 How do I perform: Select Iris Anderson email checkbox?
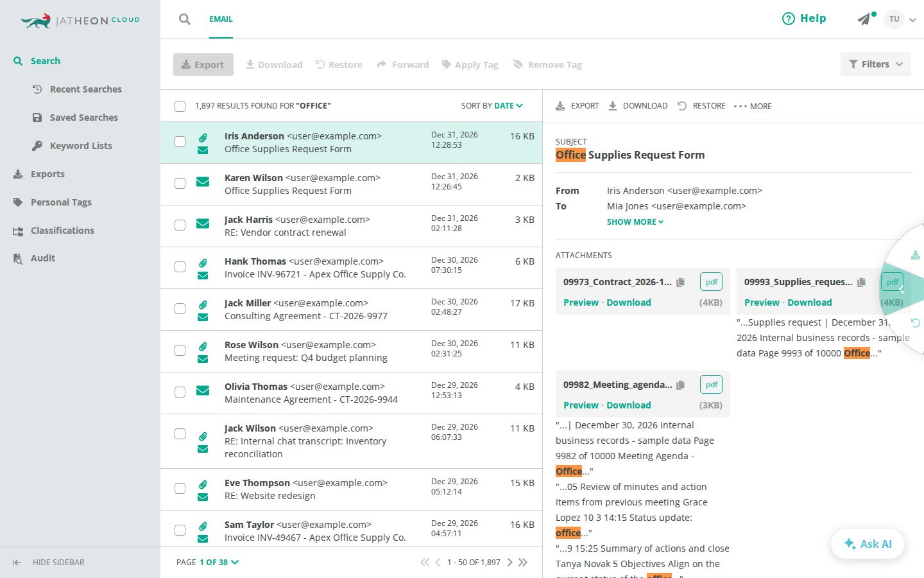[x=180, y=141]
